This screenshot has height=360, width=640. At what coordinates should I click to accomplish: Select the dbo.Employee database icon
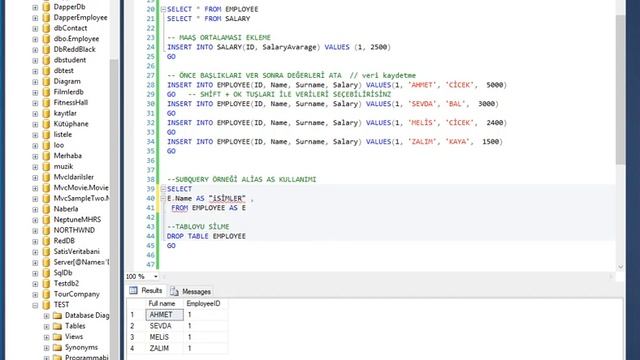coord(46,39)
